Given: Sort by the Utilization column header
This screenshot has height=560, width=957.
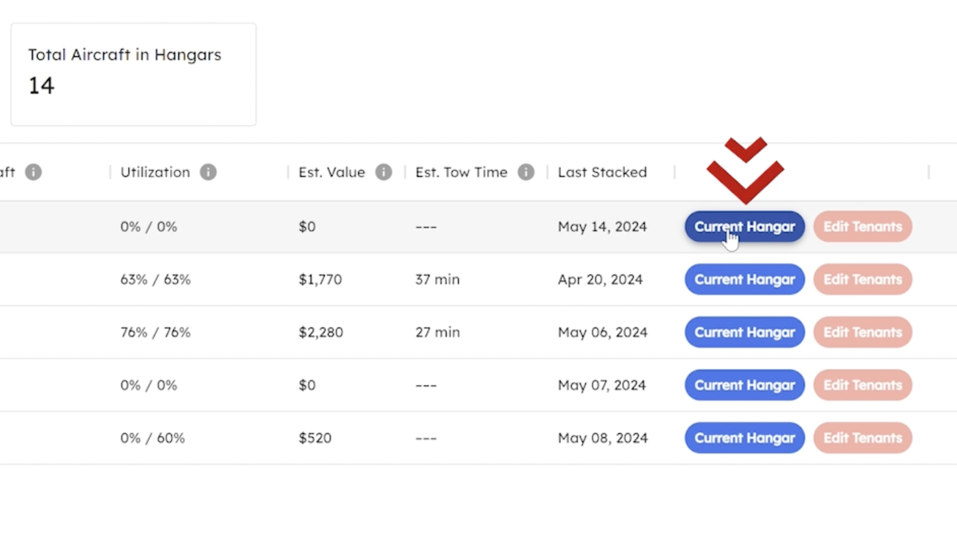Looking at the screenshot, I should pos(155,173).
